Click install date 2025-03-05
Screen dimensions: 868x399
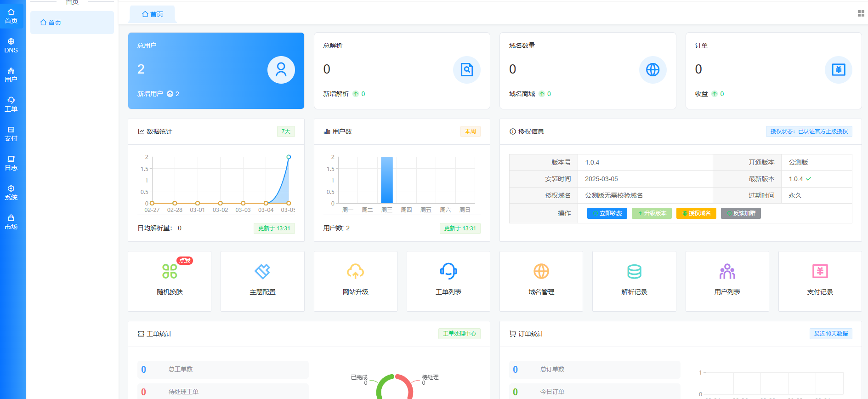click(x=601, y=179)
